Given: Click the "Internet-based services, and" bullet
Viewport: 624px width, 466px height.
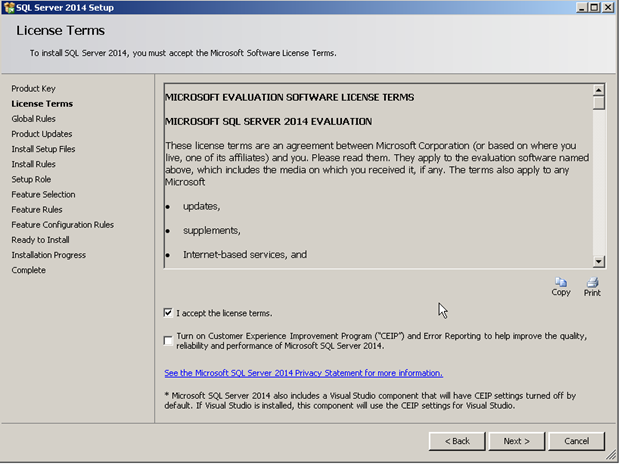Looking at the screenshot, I should tap(246, 256).
